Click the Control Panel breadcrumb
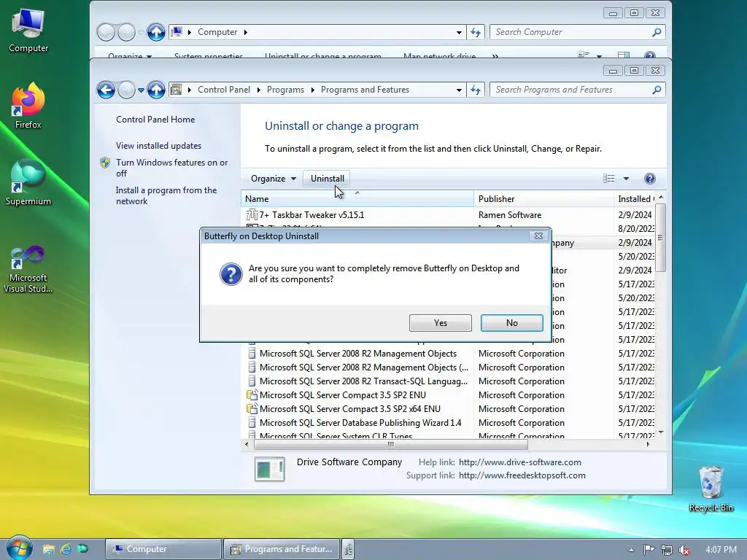The width and height of the screenshot is (747, 560). point(224,90)
